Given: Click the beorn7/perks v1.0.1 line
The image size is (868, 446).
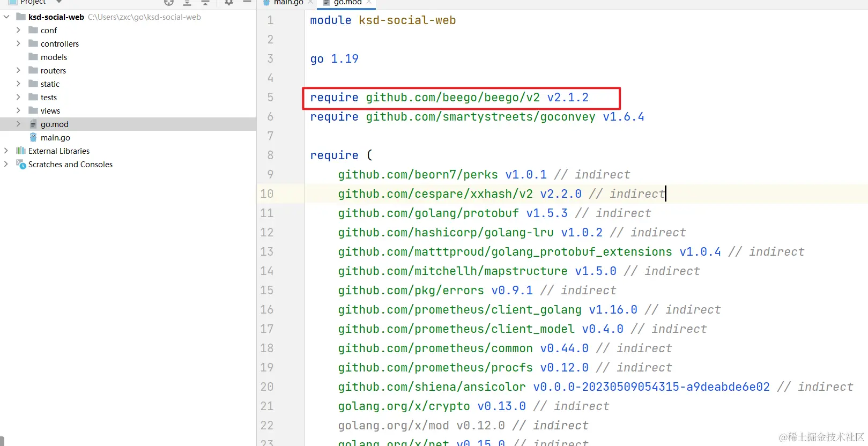Looking at the screenshot, I should (x=484, y=175).
